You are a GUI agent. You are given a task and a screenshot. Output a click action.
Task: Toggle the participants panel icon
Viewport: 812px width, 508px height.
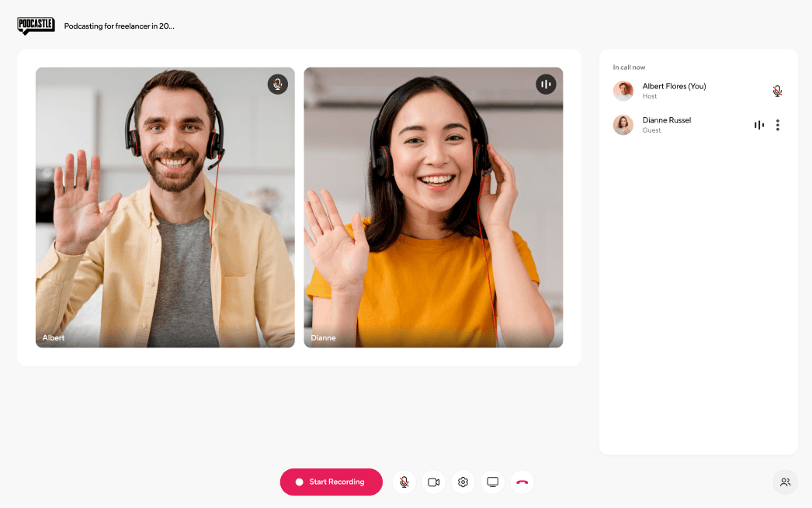(785, 482)
